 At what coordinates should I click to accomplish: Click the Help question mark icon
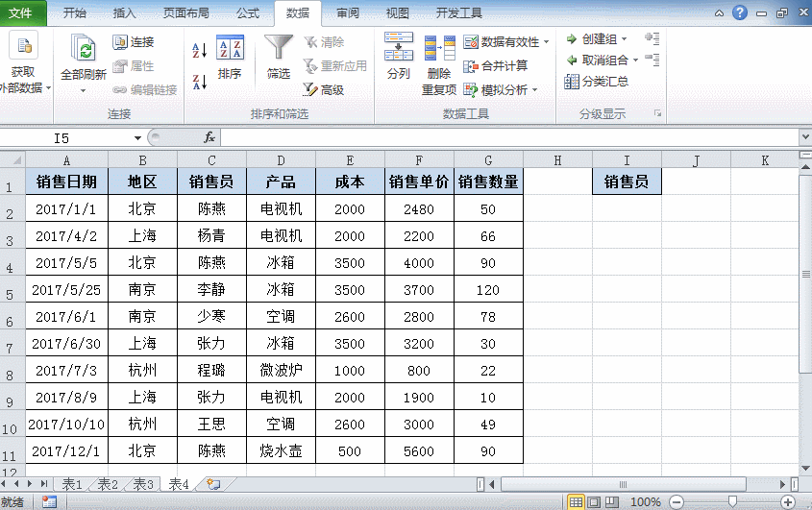pyautogui.click(x=740, y=12)
